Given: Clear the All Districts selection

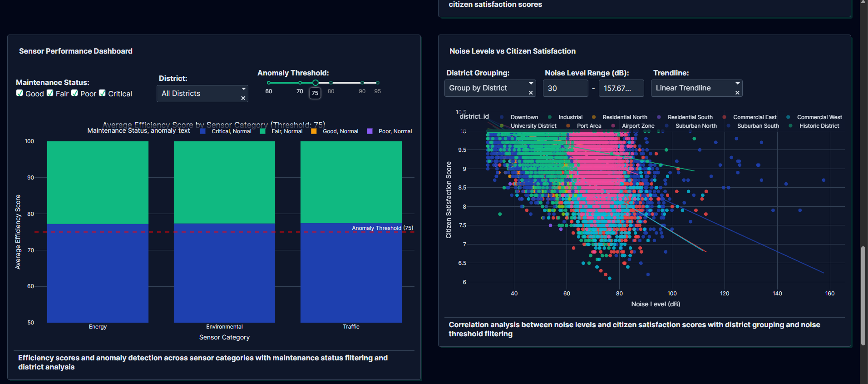Looking at the screenshot, I should (x=243, y=98).
